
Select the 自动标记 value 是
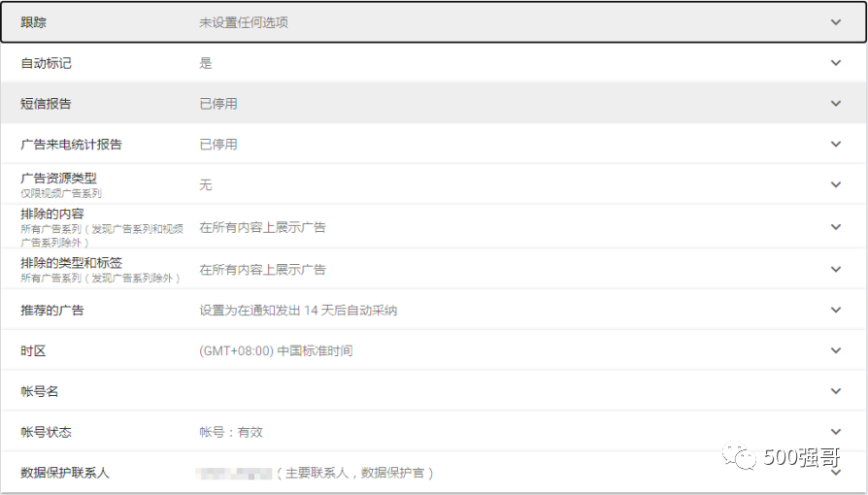[x=206, y=63]
